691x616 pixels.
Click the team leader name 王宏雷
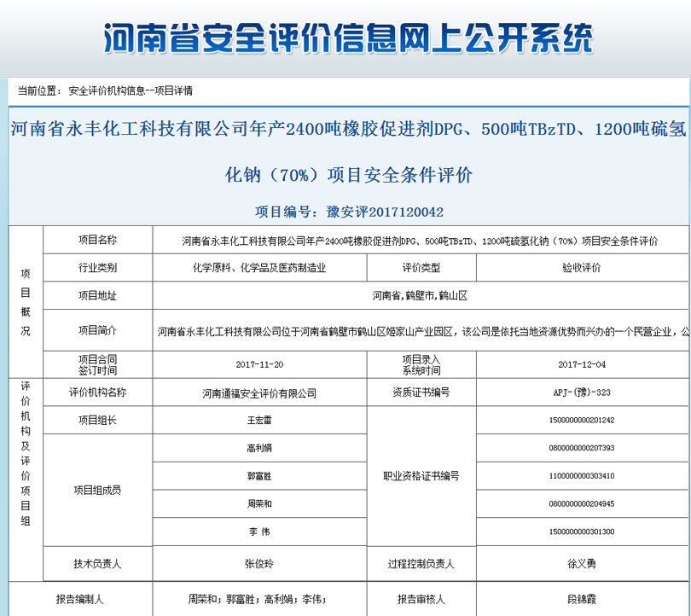point(259,420)
